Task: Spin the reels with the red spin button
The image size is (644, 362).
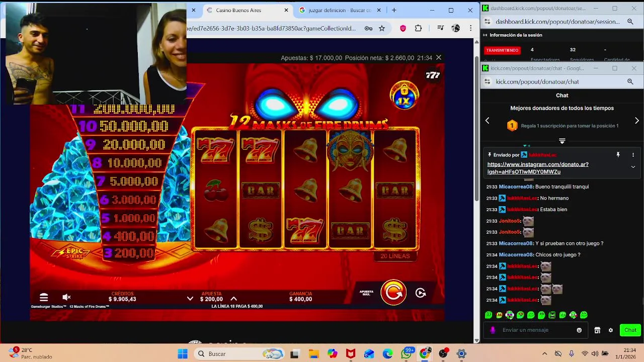Action: pyautogui.click(x=393, y=292)
